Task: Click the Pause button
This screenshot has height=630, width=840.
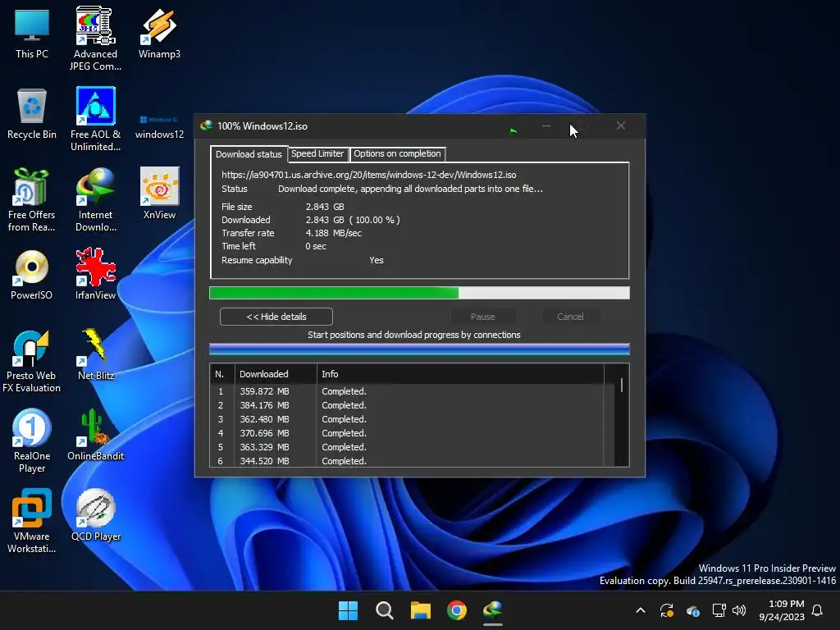Action: pos(482,317)
